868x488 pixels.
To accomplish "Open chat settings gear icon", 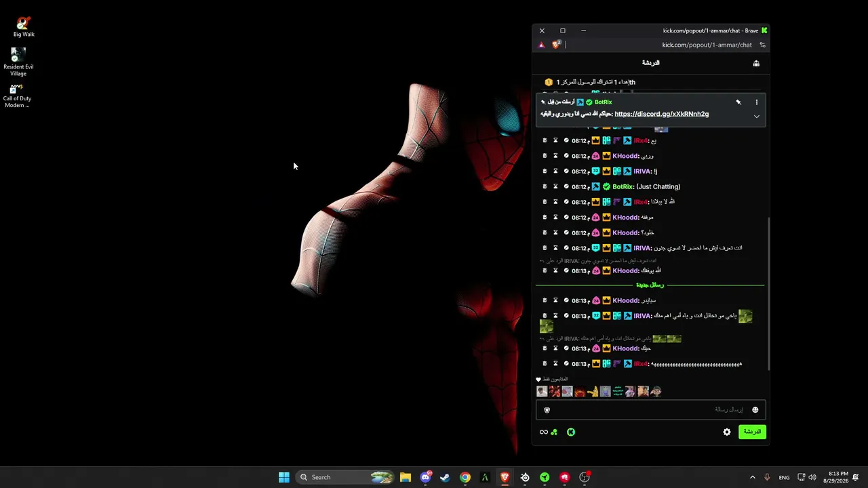I will click(727, 432).
